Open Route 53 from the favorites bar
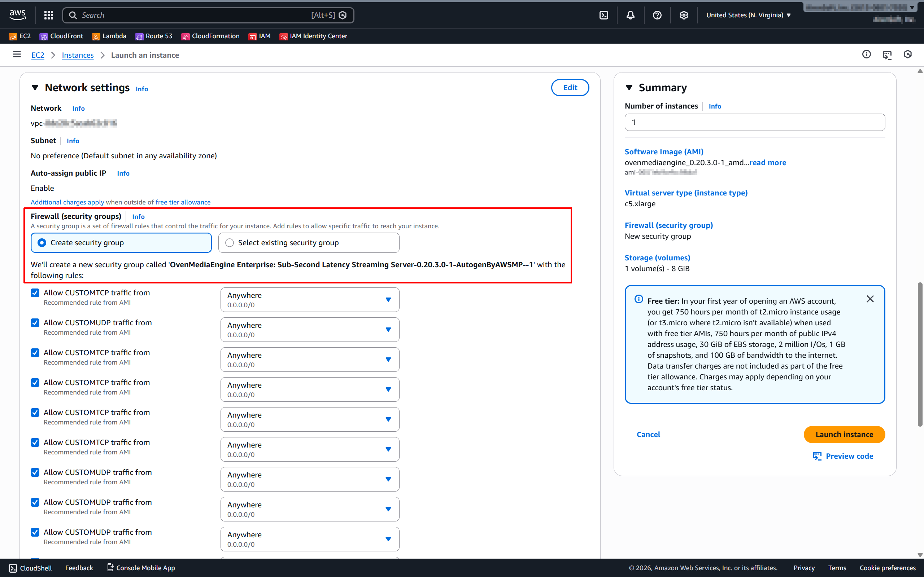This screenshot has height=577, width=924. coord(154,36)
